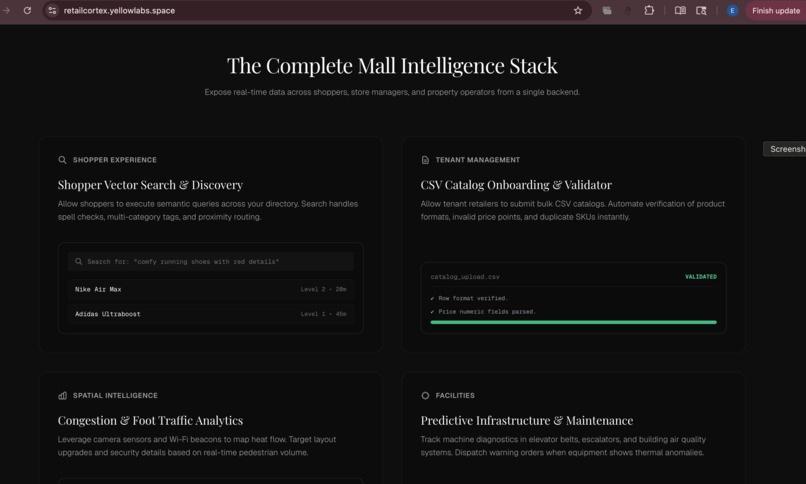The width and height of the screenshot is (806, 484).
Task: Open the profile E avatar
Action: click(x=732, y=10)
